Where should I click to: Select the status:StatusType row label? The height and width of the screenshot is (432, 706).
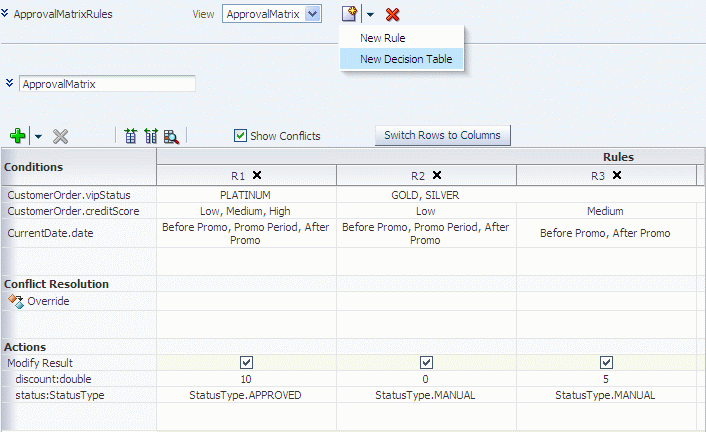pyautogui.click(x=60, y=396)
